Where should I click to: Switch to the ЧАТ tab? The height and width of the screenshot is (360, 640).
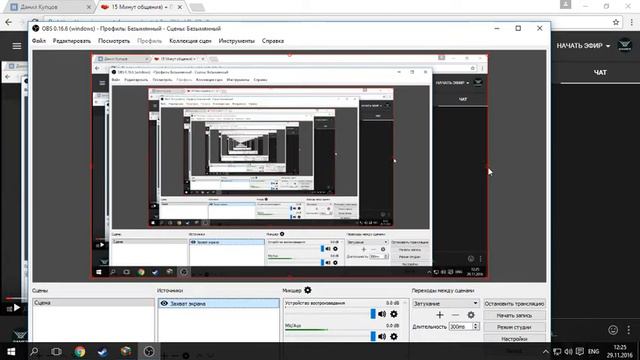pos(600,73)
